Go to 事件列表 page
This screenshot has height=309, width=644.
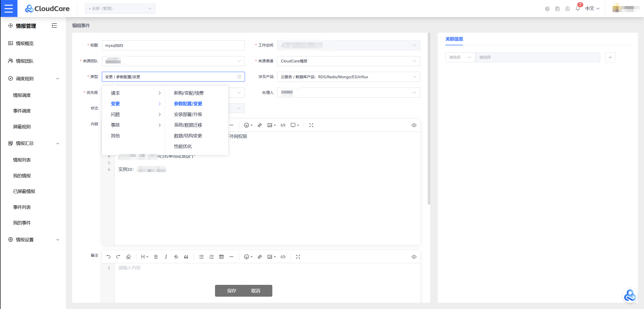(x=22, y=207)
